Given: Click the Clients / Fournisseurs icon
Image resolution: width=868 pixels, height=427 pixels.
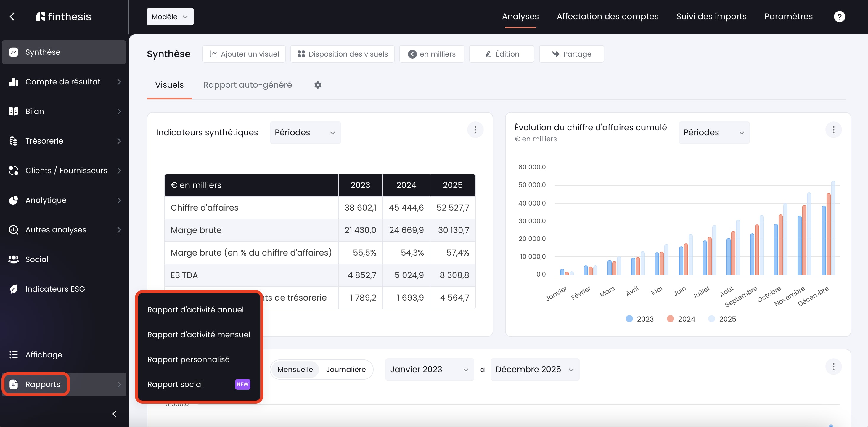Looking at the screenshot, I should (14, 171).
